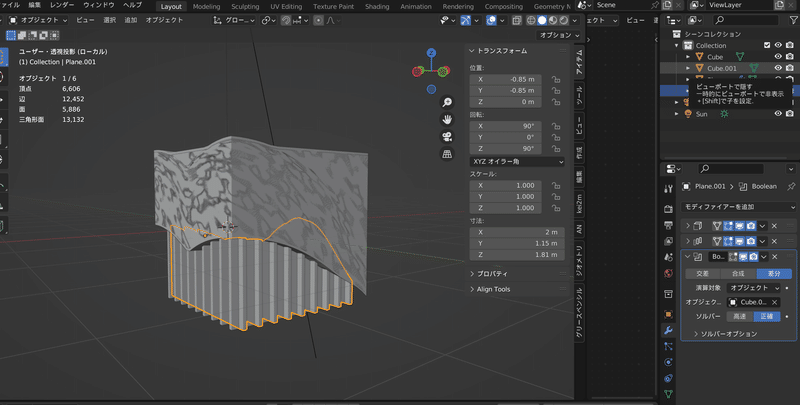The image size is (800, 405).
Task: Open Tool properties tab icon
Action: (x=668, y=189)
